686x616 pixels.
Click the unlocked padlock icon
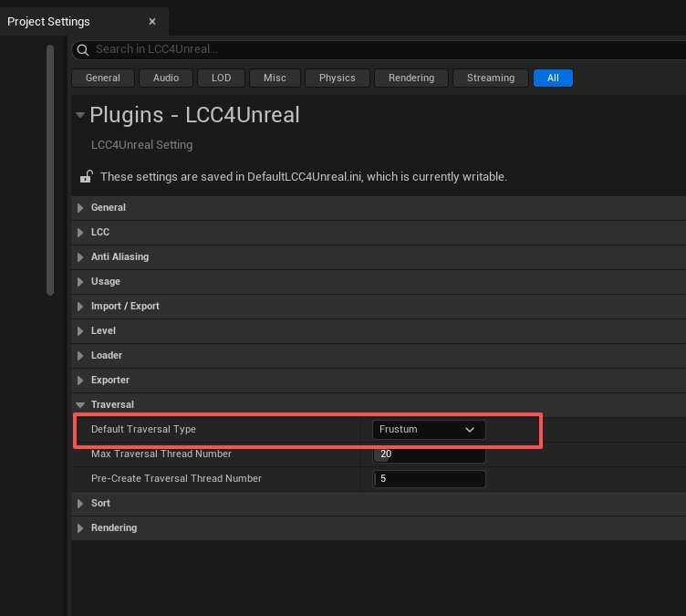coord(86,176)
